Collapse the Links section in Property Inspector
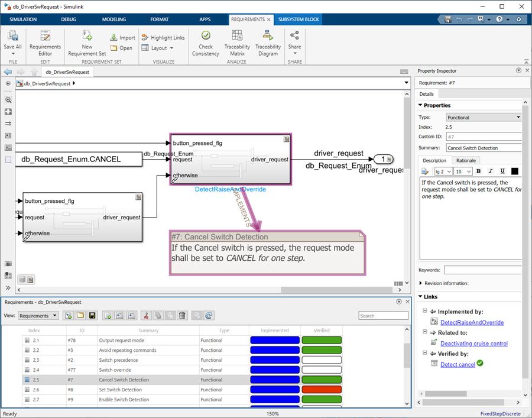This screenshot has height=418, width=532. (421, 296)
